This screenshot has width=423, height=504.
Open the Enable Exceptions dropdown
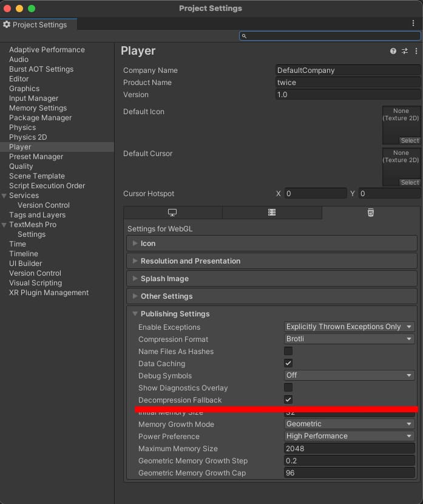(x=349, y=327)
